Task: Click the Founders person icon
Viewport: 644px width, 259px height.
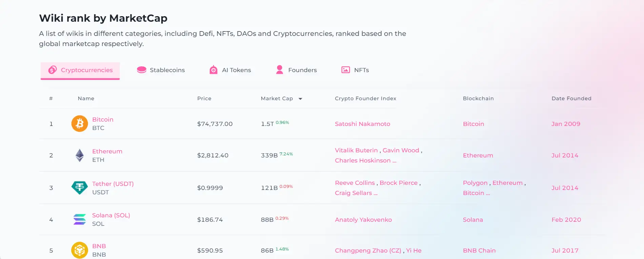Action: pos(280,70)
